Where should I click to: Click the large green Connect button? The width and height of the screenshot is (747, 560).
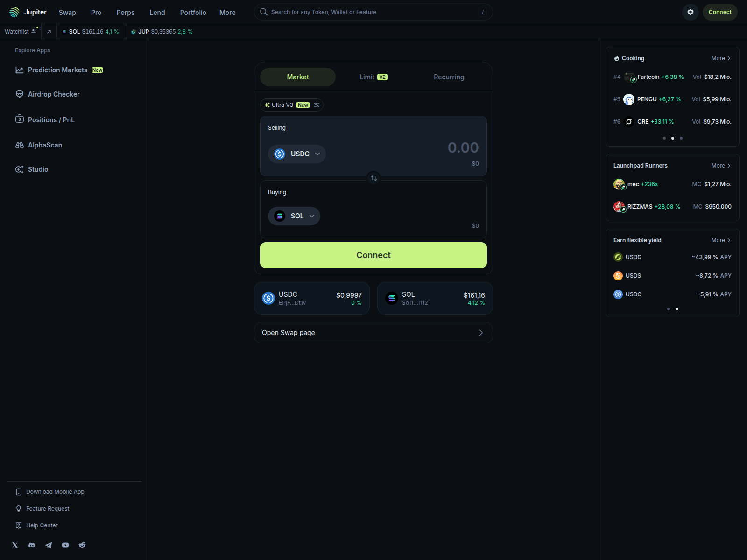[373, 255]
